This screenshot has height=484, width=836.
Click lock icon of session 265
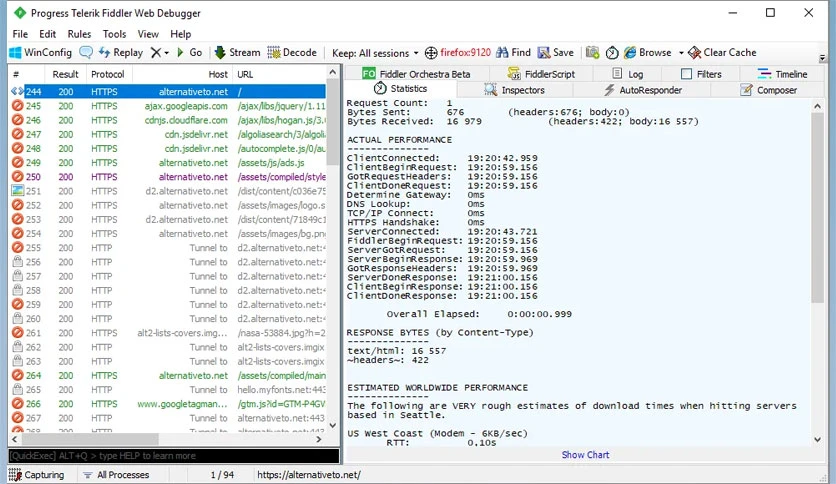[x=18, y=390]
